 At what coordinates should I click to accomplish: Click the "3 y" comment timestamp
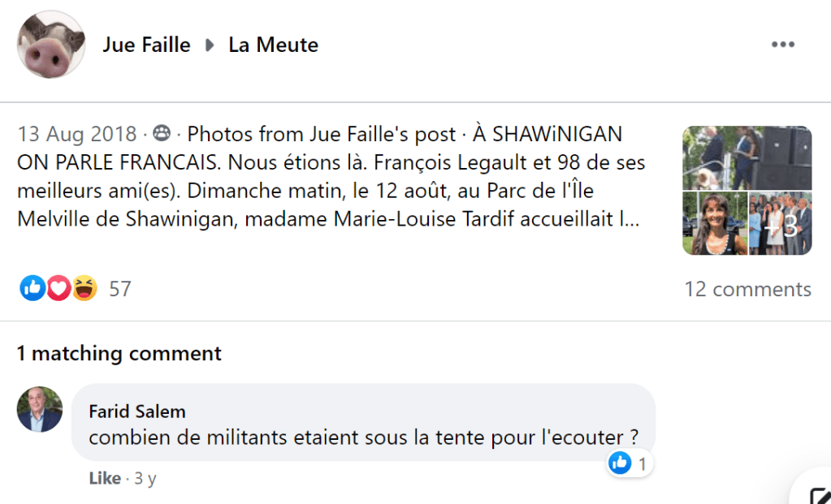click(x=145, y=479)
